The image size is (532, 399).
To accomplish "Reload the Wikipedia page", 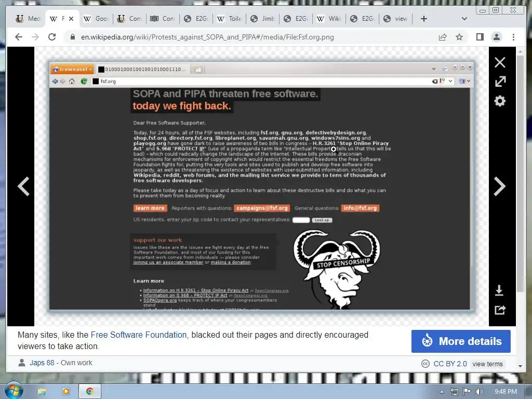I will [x=52, y=37].
